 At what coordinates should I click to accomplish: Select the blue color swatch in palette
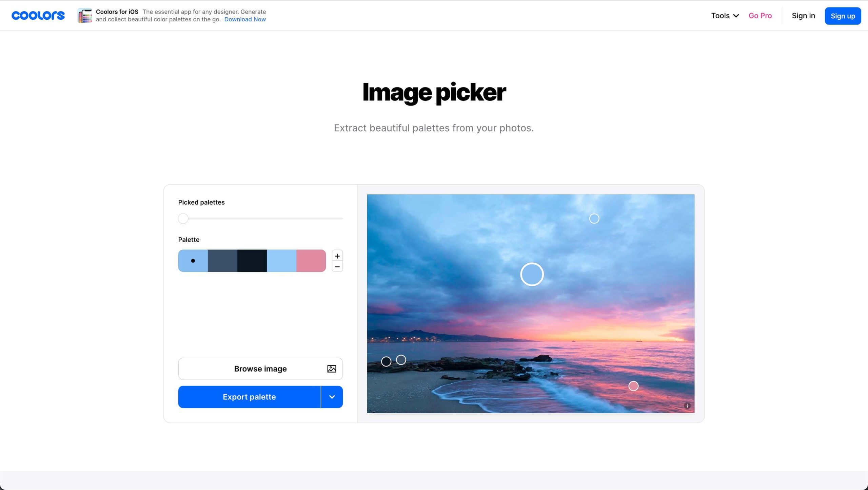(x=193, y=260)
